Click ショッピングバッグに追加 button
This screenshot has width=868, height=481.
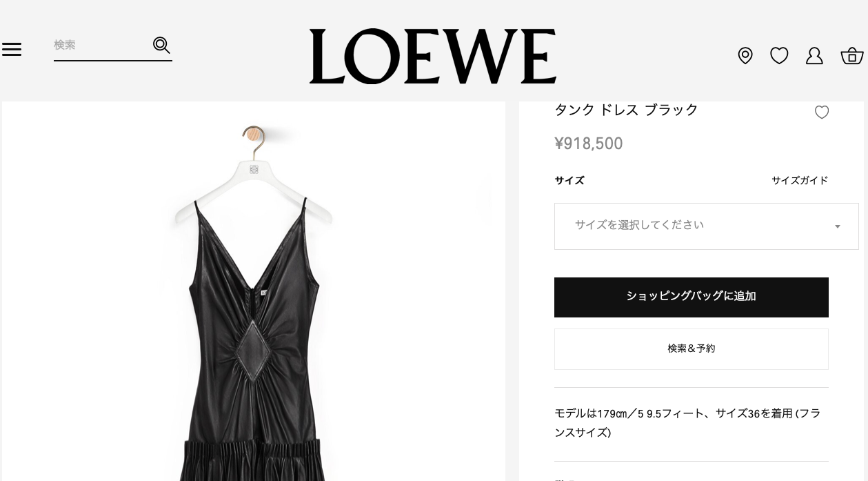pyautogui.click(x=692, y=297)
